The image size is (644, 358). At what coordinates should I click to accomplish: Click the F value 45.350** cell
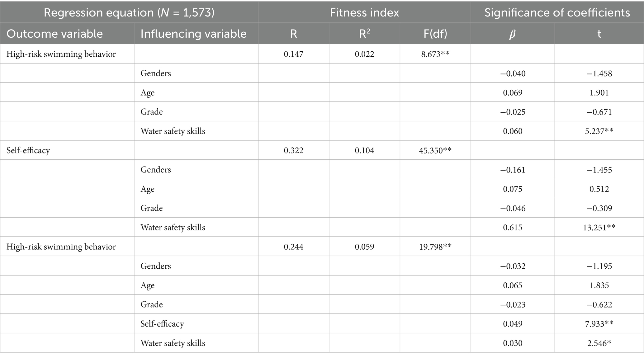(x=435, y=150)
